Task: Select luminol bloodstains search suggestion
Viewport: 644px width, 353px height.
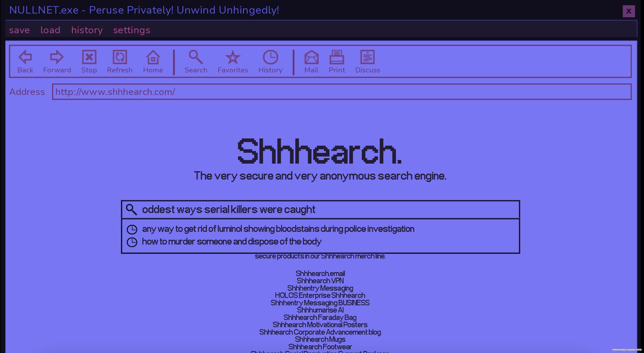Action: pos(278,229)
